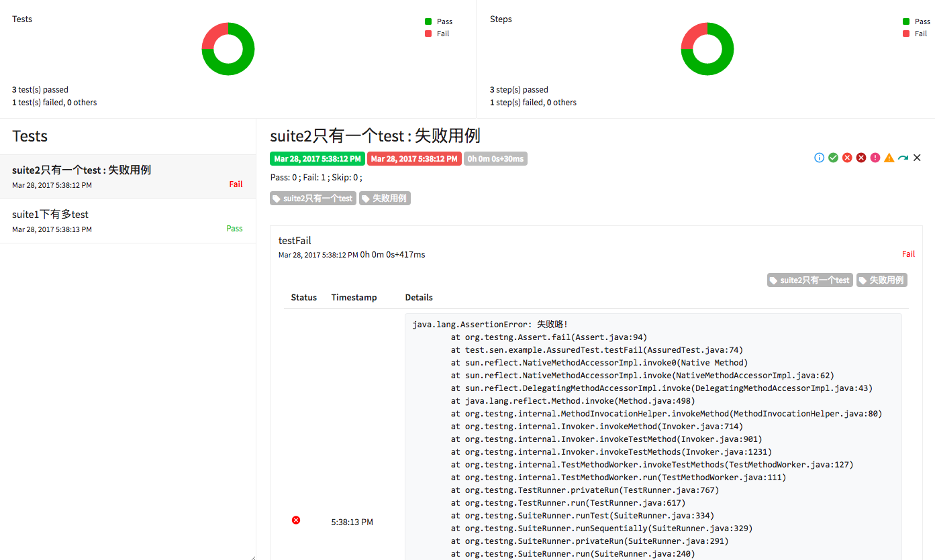Click the dark red fatal filter icon
935x560 pixels.
tap(861, 158)
